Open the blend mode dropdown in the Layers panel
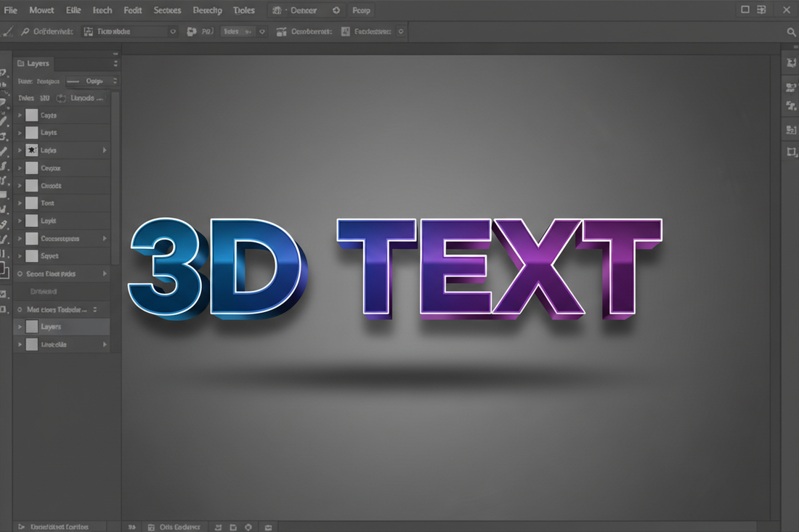 coord(95,81)
